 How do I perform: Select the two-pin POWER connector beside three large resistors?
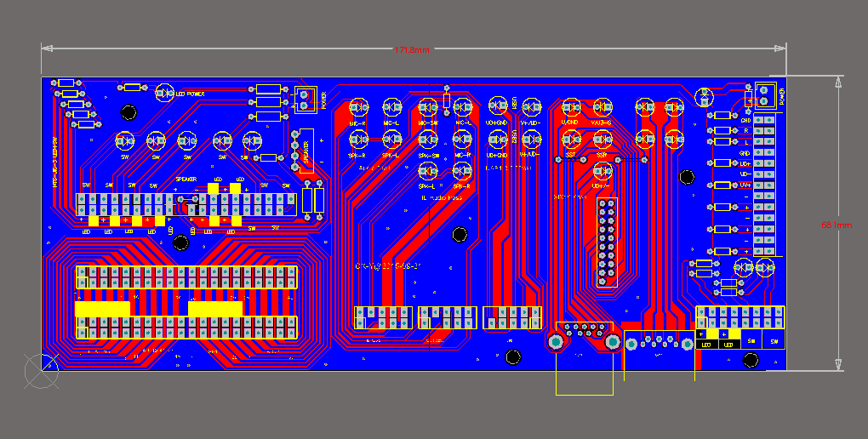306,100
